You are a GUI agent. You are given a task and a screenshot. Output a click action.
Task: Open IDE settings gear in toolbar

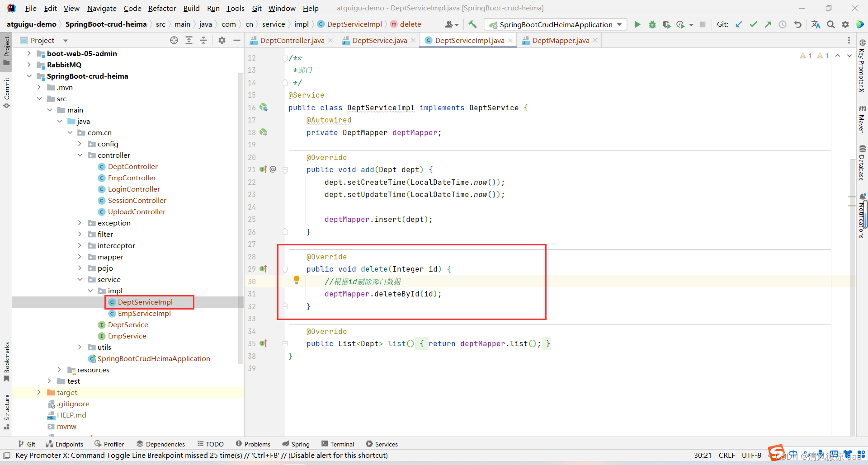coord(845,24)
